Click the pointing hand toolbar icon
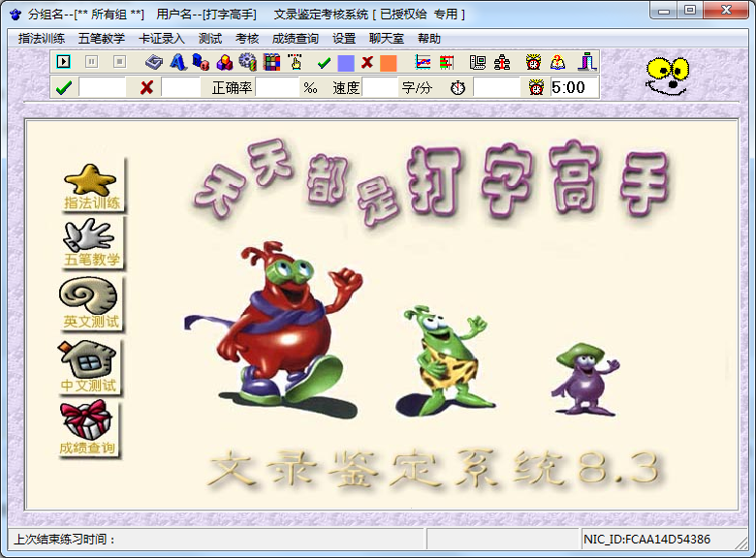 [296, 62]
